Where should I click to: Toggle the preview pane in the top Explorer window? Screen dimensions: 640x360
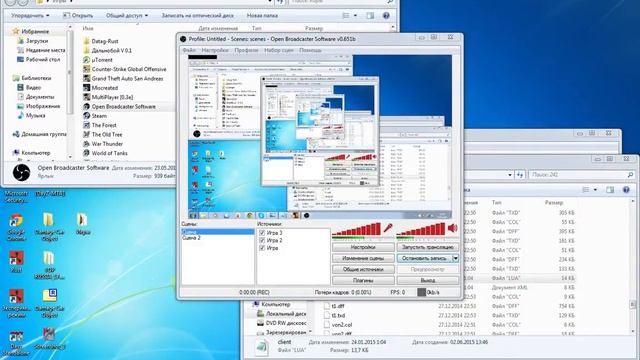(370, 16)
